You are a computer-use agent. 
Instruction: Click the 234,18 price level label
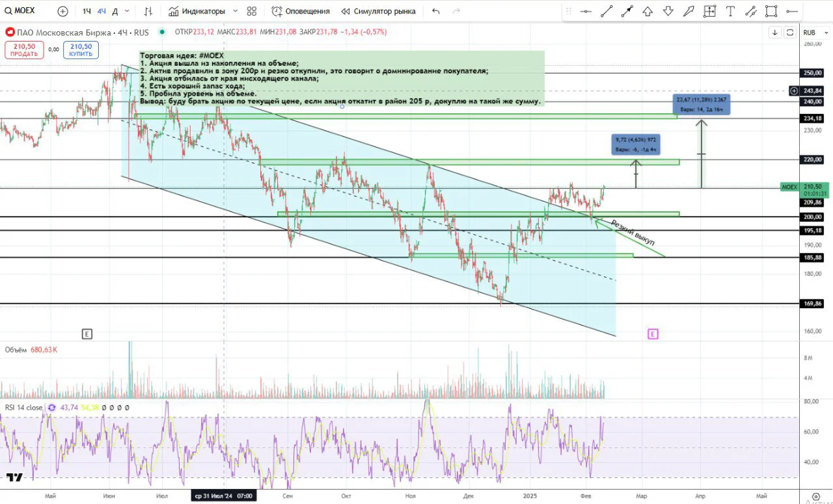813,118
